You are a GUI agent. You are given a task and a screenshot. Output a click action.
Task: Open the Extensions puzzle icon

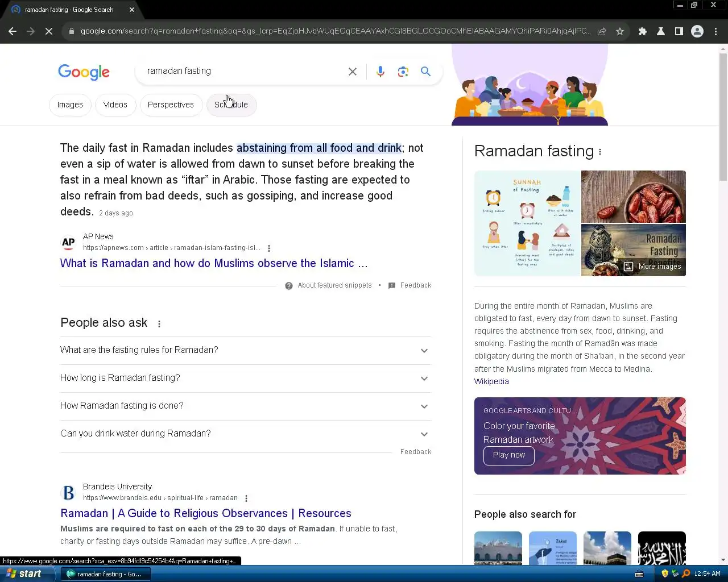pos(643,31)
